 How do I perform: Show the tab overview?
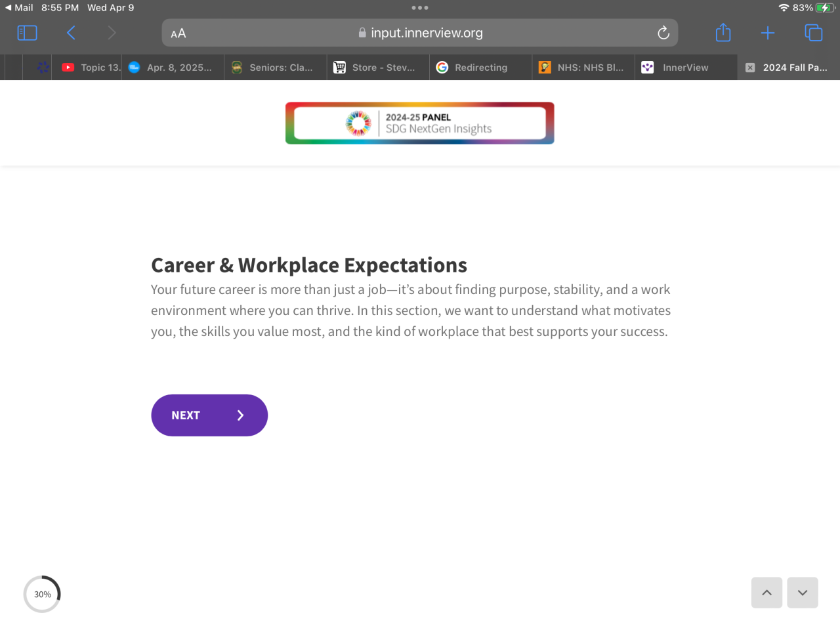813,33
